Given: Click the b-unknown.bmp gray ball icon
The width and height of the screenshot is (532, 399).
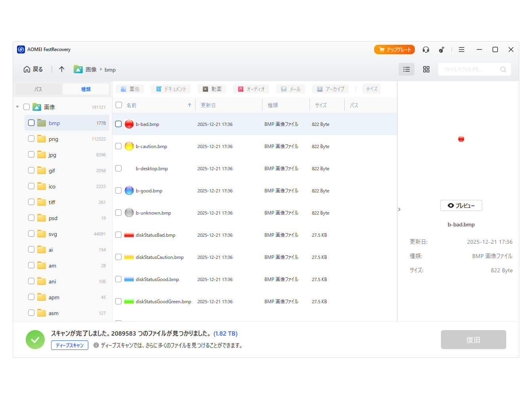Looking at the screenshot, I should point(129,213).
